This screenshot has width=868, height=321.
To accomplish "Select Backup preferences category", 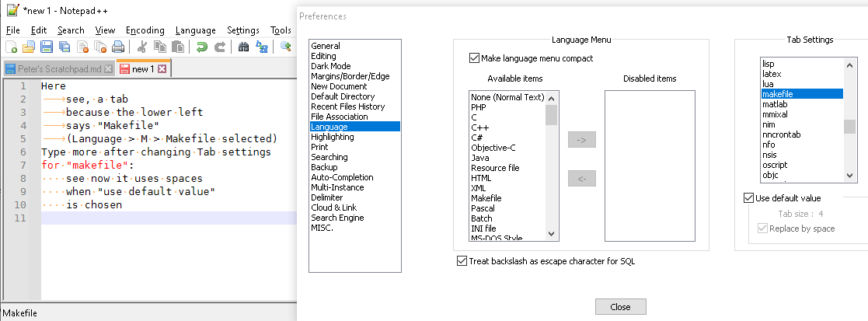I will coord(324,167).
